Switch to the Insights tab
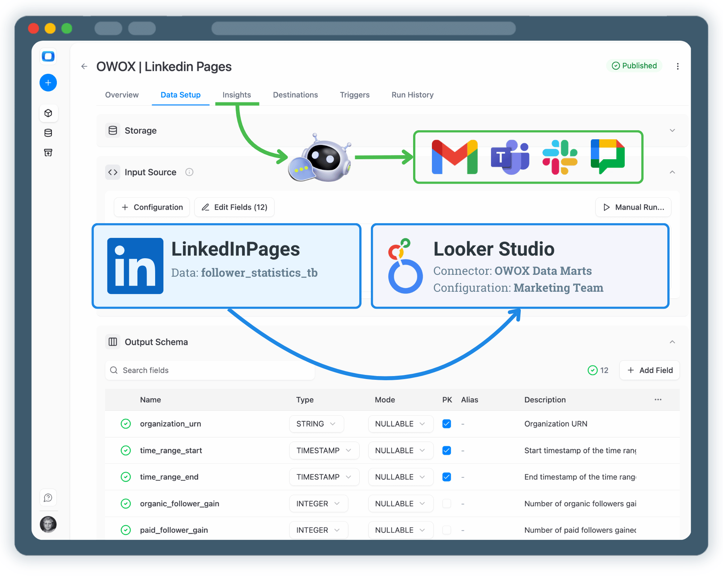723x588 pixels. (236, 95)
